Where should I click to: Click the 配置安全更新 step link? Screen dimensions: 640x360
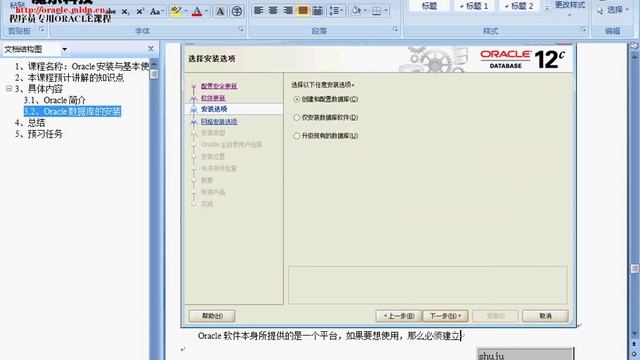pos(219,86)
